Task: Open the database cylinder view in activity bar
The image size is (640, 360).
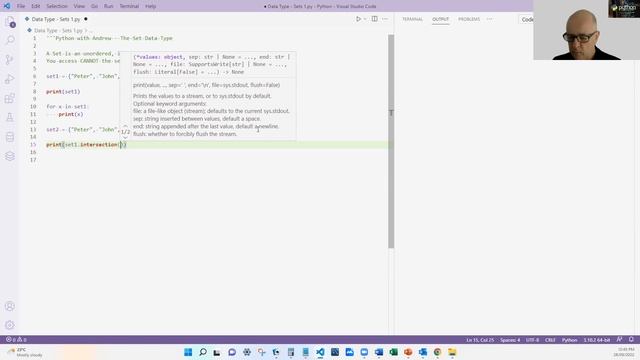Action: tap(10, 137)
